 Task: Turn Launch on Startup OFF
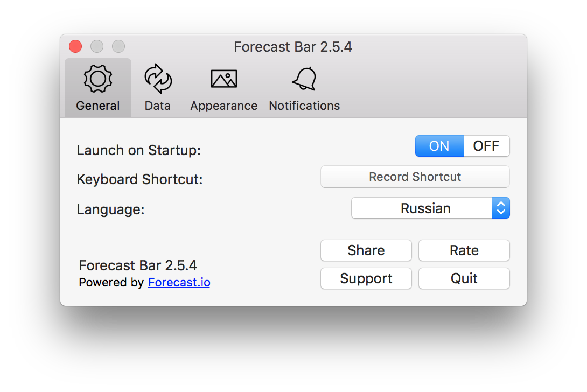pyautogui.click(x=486, y=146)
